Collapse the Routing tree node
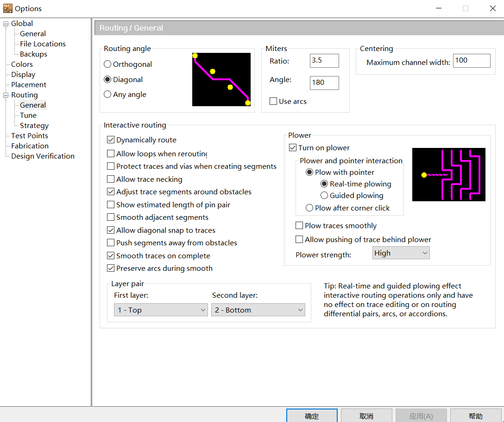The image size is (504, 422). (6, 95)
